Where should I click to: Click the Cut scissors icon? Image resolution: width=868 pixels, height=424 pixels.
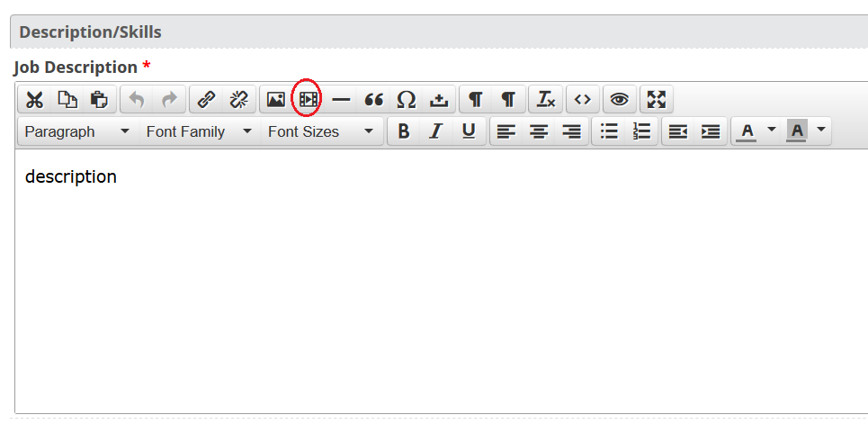click(x=34, y=100)
